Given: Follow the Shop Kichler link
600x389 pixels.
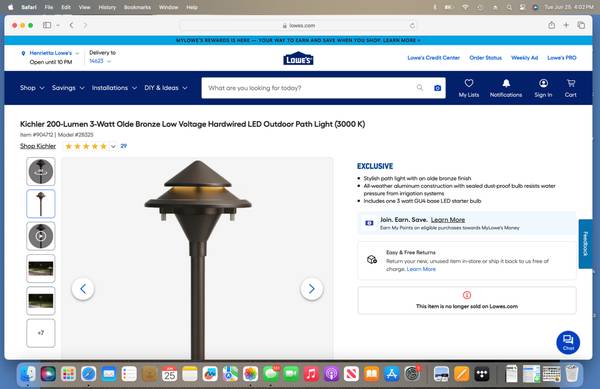Looking at the screenshot, I should click(38, 146).
